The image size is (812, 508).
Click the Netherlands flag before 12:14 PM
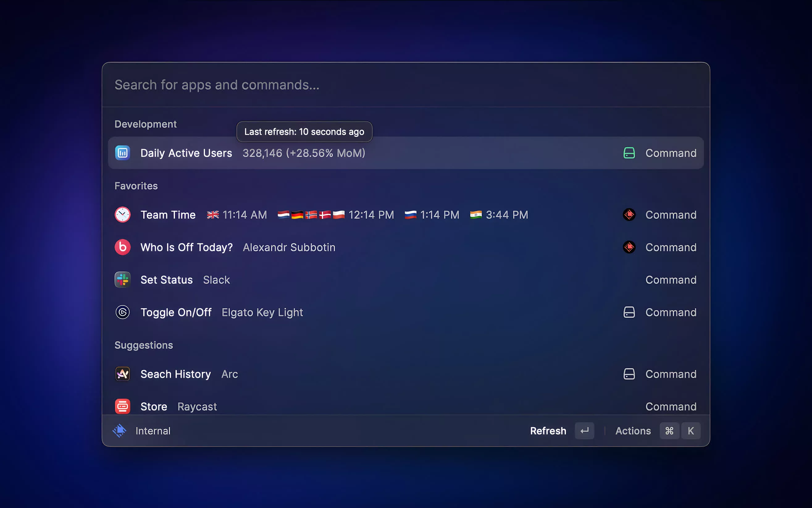tap(284, 215)
